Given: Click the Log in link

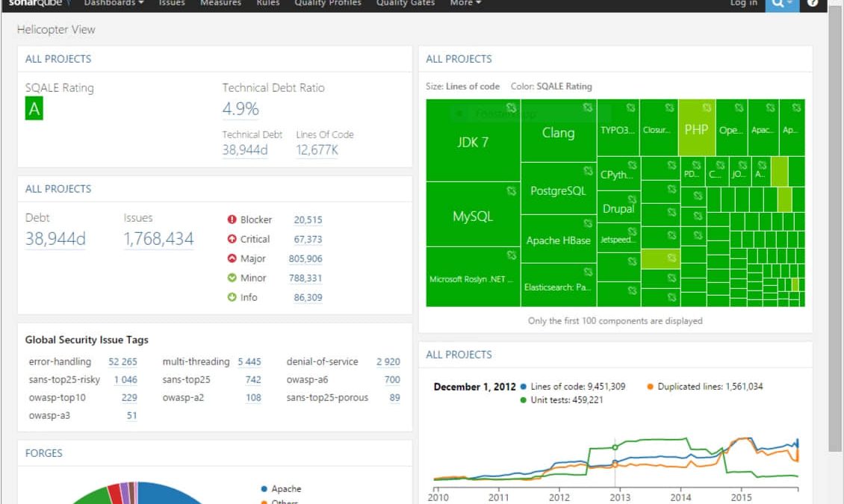Looking at the screenshot, I should [x=744, y=3].
